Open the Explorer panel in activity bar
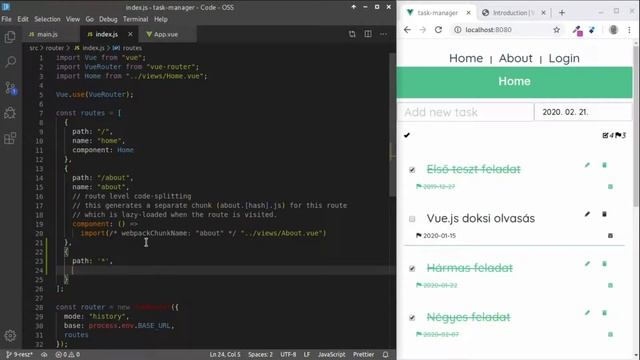The image size is (640, 360). (x=10, y=37)
